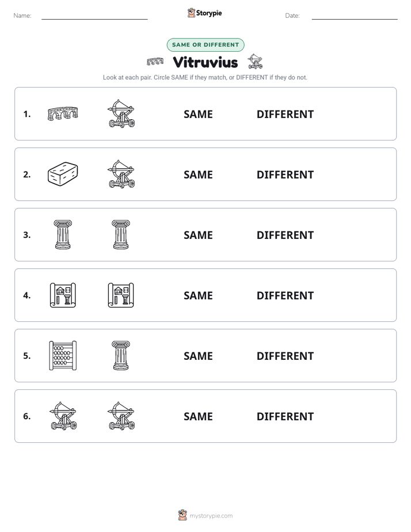
Task: Click the ballista icon next to Vitruvius title
Action: (x=255, y=62)
